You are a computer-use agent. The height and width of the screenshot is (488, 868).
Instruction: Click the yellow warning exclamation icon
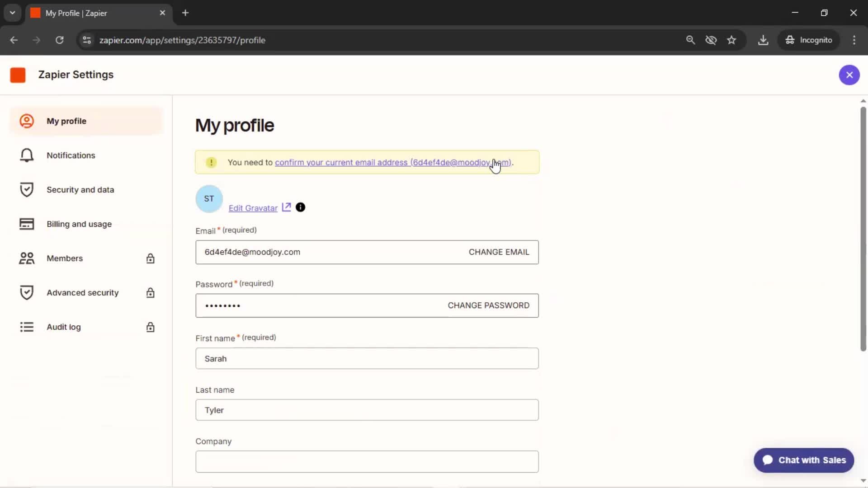211,163
